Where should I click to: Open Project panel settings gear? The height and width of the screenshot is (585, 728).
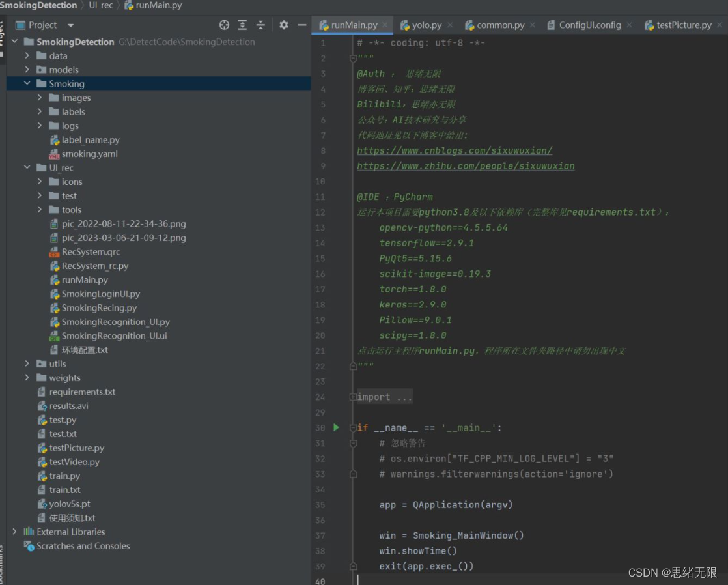[x=284, y=25]
